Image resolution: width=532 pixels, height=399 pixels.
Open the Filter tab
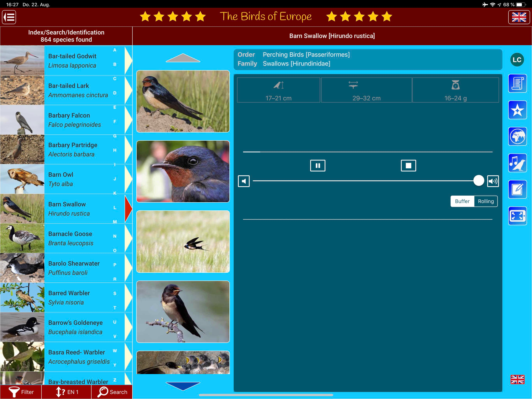[x=21, y=392]
